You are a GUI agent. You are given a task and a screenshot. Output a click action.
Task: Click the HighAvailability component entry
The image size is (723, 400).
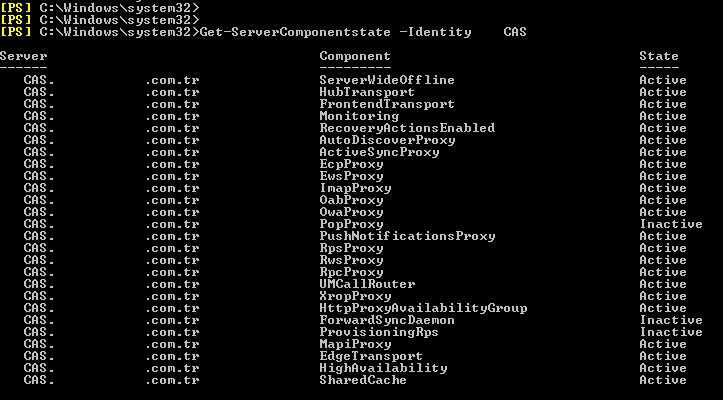(x=383, y=369)
